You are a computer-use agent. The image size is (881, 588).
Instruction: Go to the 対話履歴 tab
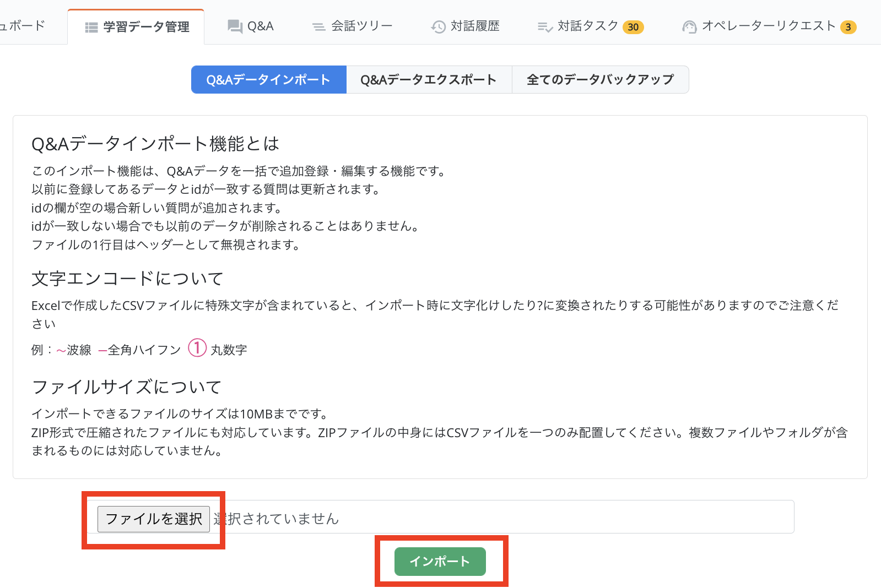(474, 26)
